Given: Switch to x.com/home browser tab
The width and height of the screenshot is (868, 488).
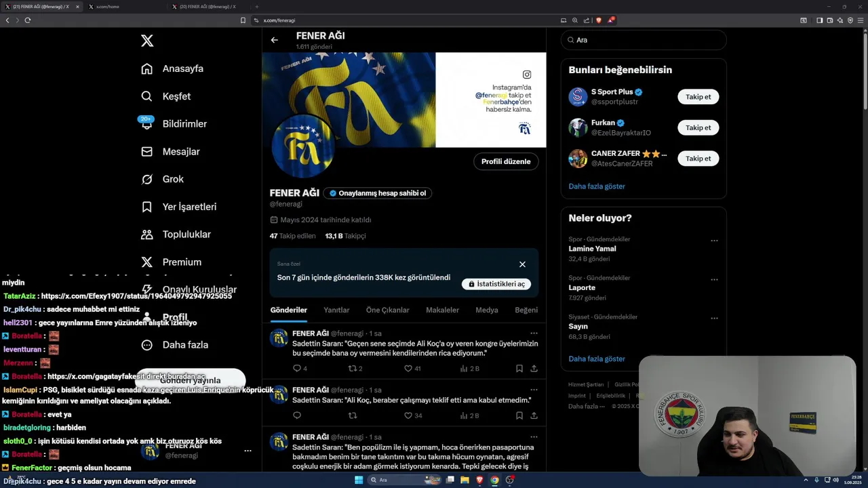Looking at the screenshot, I should pos(125,7).
